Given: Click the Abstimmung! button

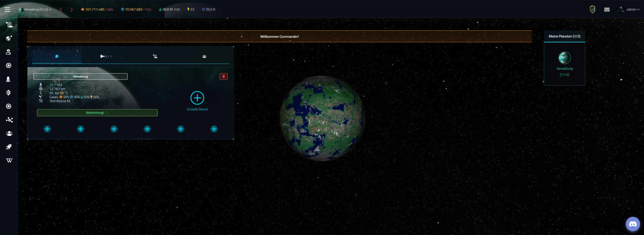Looking at the screenshot, I should [97, 113].
